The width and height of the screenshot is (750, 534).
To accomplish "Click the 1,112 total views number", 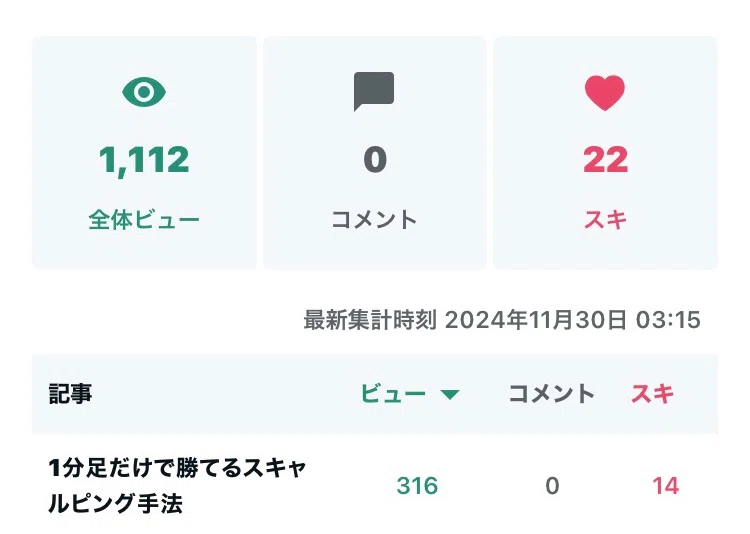I will tap(144, 159).
